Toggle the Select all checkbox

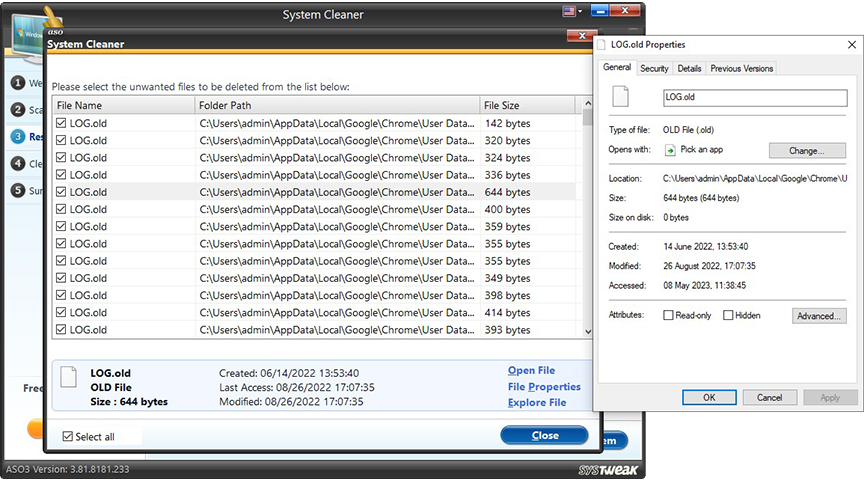point(68,436)
